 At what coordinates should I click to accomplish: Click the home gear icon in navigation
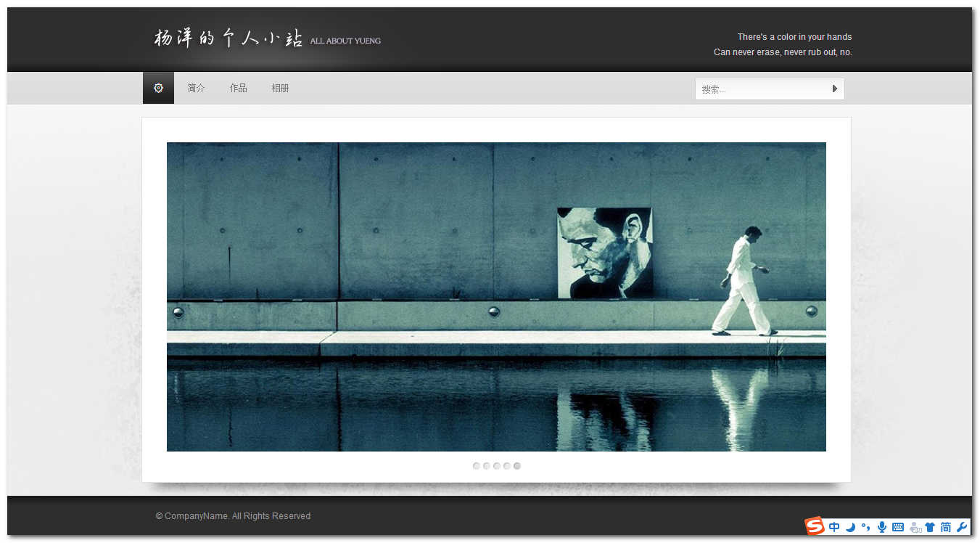pos(158,88)
